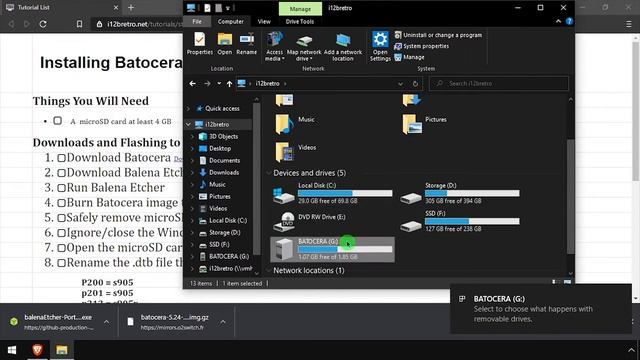Check the Ignore/close the Windows box
Viewport: 640px width, 360px height.
pos(61,233)
